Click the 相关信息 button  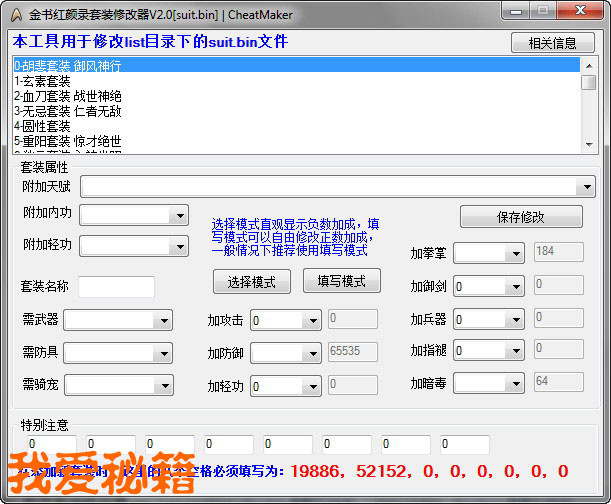(x=552, y=43)
